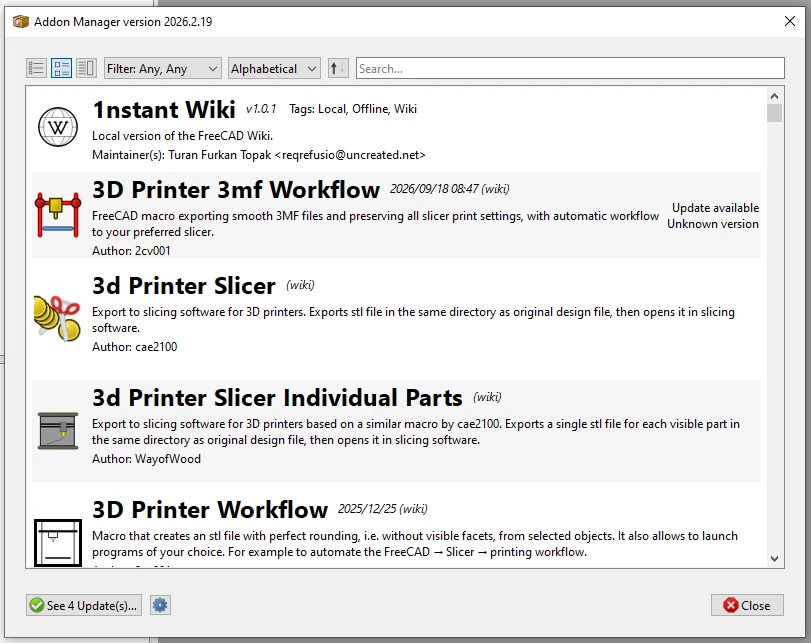Click the scrollbar down arrow
The height and width of the screenshot is (643, 811).
tap(774, 559)
